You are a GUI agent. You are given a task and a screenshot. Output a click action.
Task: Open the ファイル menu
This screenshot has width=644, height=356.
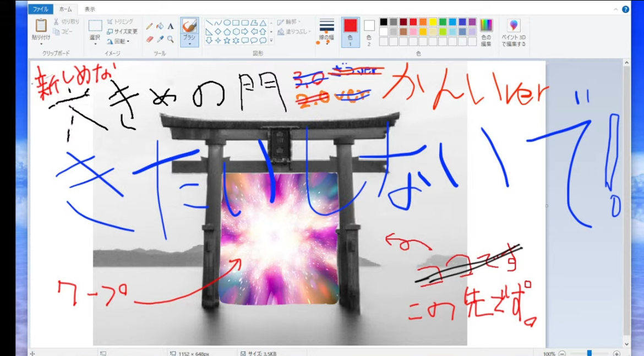click(x=40, y=9)
